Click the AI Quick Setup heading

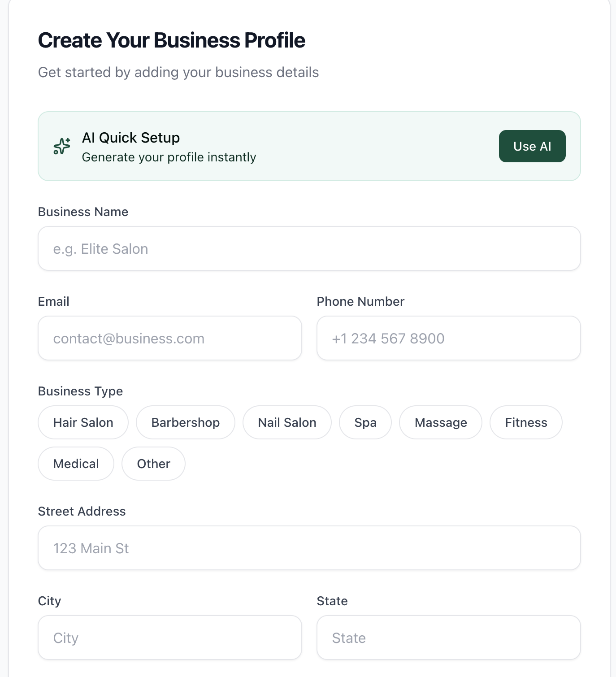tap(131, 138)
